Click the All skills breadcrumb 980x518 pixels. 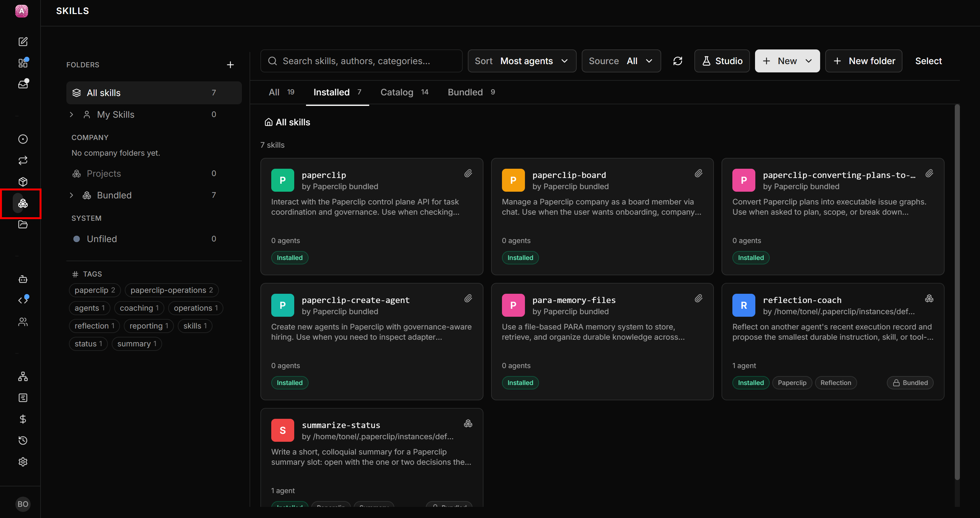[x=287, y=122]
